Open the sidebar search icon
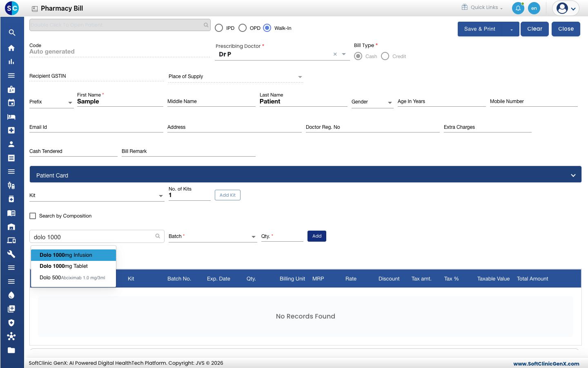The image size is (588, 368). point(12,33)
